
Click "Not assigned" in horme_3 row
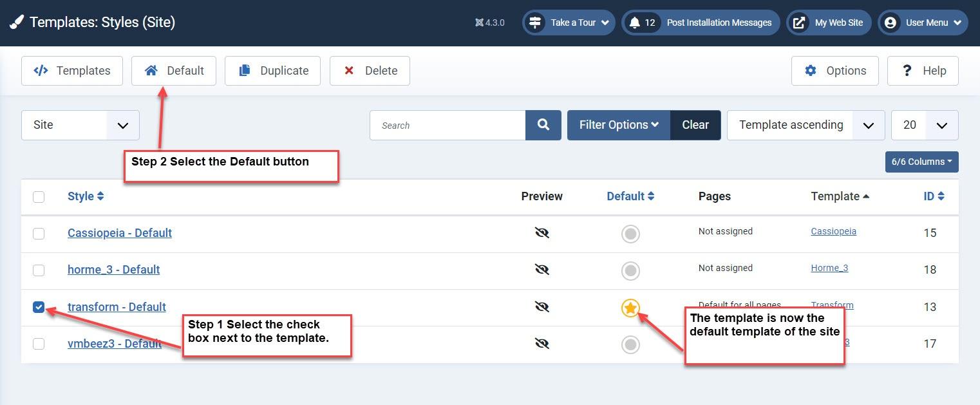click(726, 268)
